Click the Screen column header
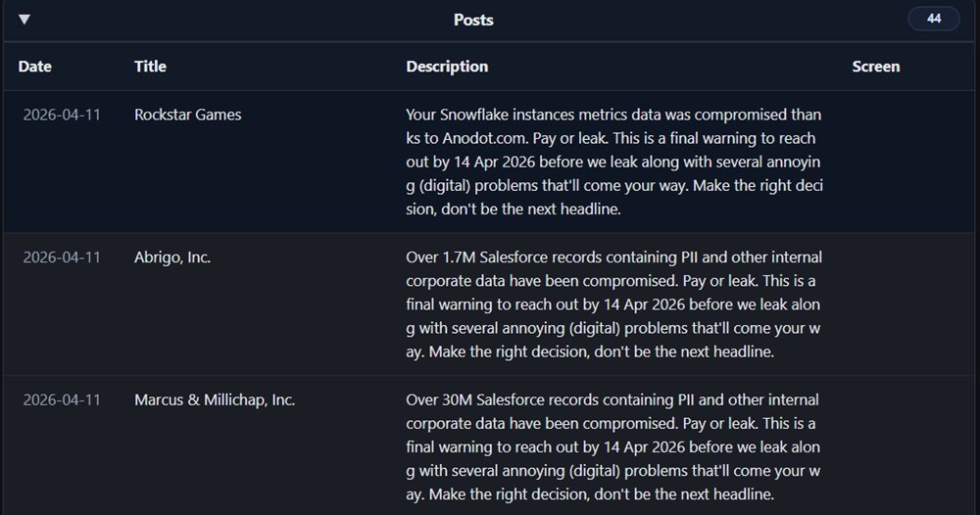 pyautogui.click(x=875, y=67)
